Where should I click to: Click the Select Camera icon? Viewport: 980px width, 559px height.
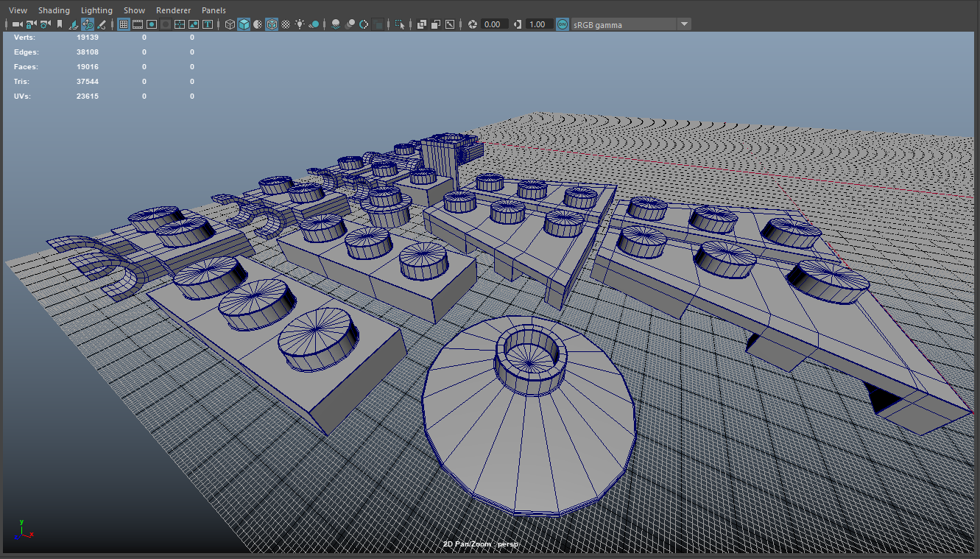(17, 24)
